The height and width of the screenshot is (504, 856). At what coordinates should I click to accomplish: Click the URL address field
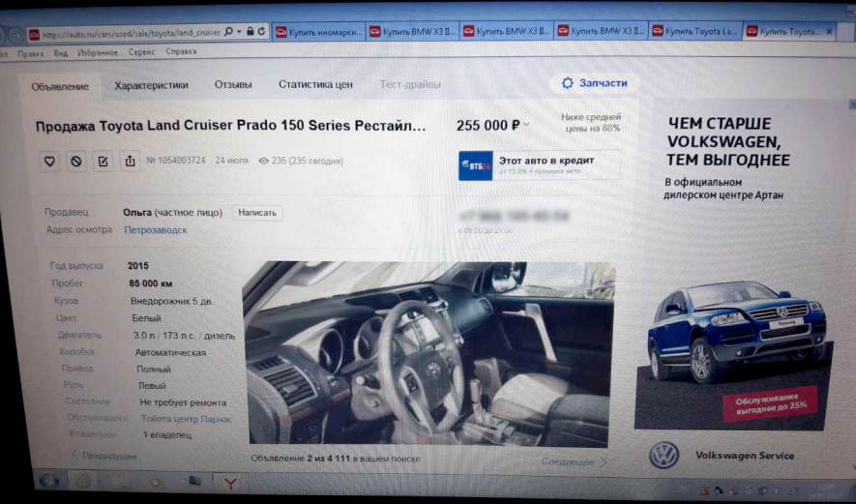[131, 34]
